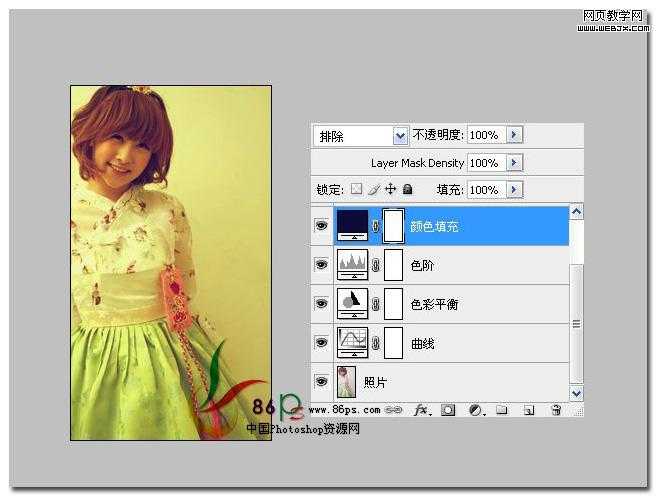Screen dimensions: 660x500
Task: Hide the 色彩平衡 layer
Action: 321,303
